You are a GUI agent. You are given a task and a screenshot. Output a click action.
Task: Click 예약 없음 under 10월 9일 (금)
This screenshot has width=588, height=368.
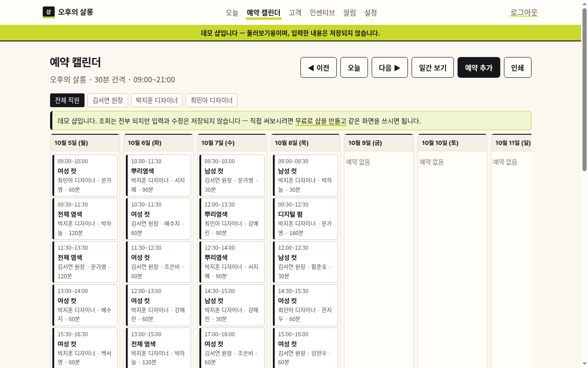click(x=358, y=162)
